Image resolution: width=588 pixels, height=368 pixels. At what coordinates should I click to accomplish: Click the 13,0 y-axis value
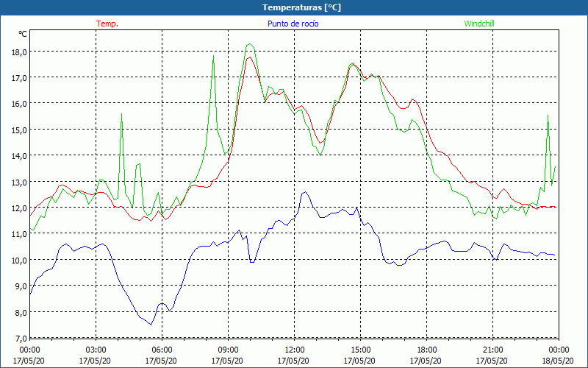click(x=19, y=183)
